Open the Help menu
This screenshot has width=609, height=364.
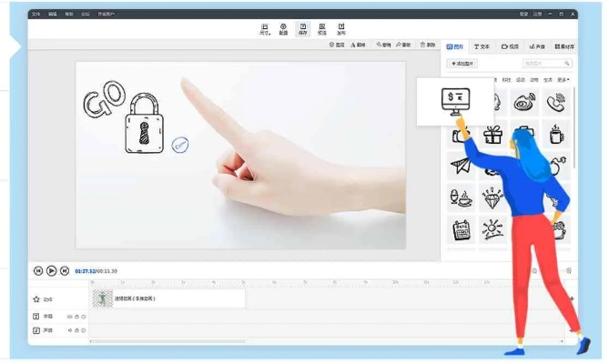pyautogui.click(x=69, y=14)
